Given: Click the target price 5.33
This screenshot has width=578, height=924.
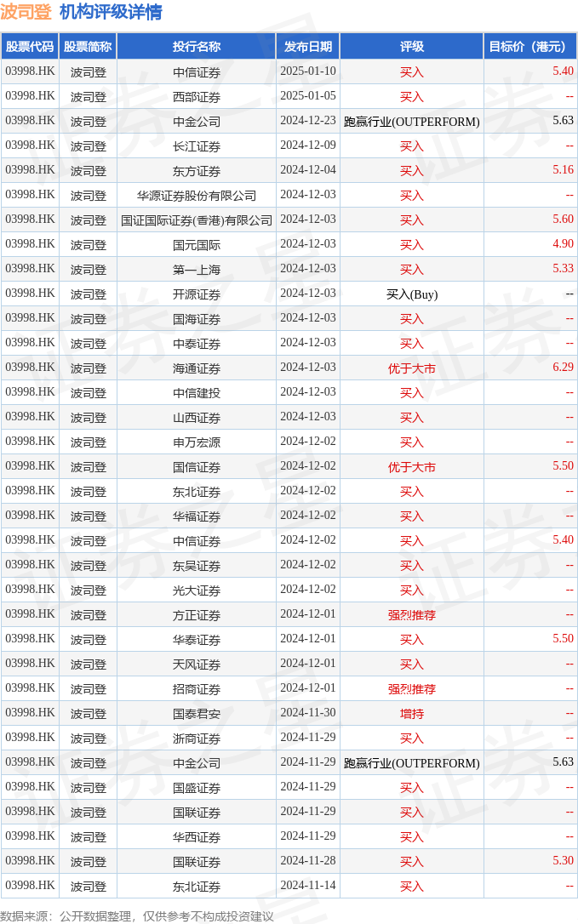Looking at the screenshot, I should tap(563, 269).
